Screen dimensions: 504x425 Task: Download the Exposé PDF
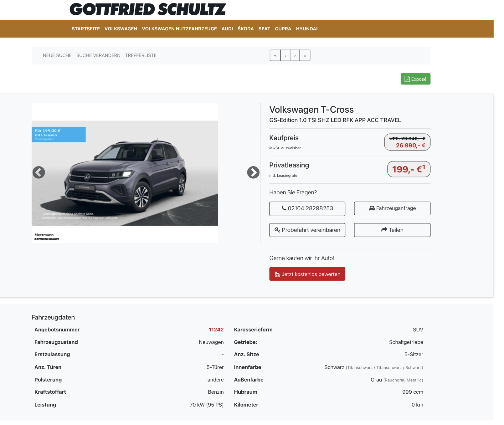tap(415, 79)
